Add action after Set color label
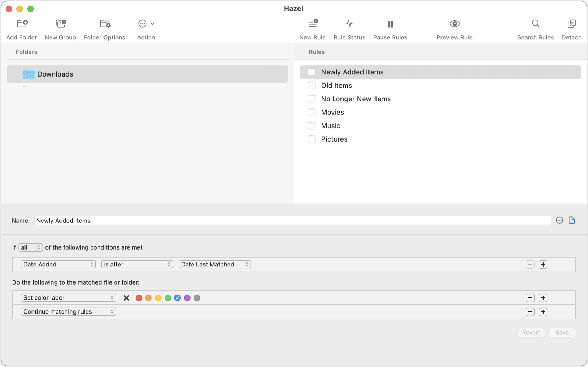Screen dimensions: 588x367 (x=543, y=298)
